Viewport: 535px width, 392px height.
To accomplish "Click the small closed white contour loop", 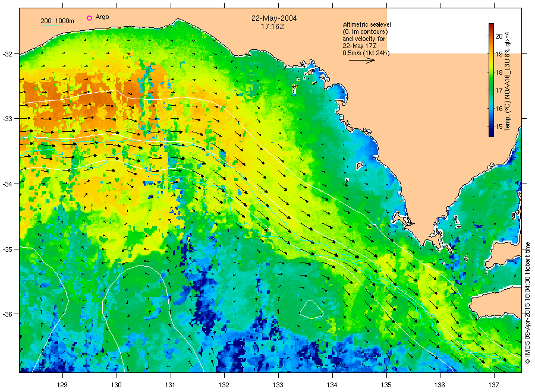I will click(310, 308).
